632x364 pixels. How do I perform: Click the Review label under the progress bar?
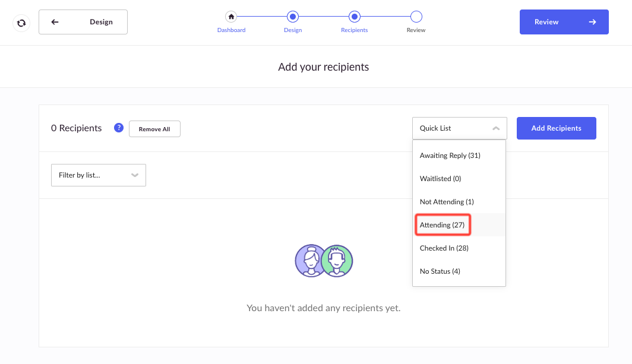pos(416,30)
